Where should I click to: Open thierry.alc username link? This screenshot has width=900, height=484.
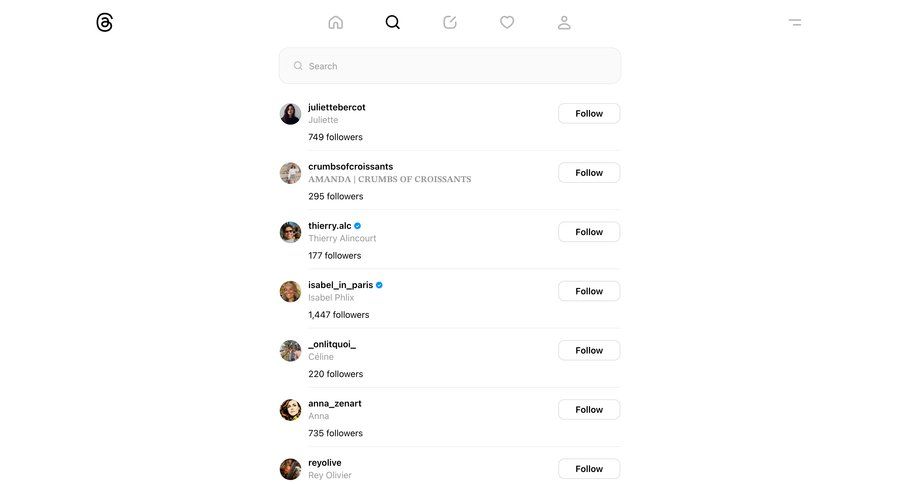[330, 226]
